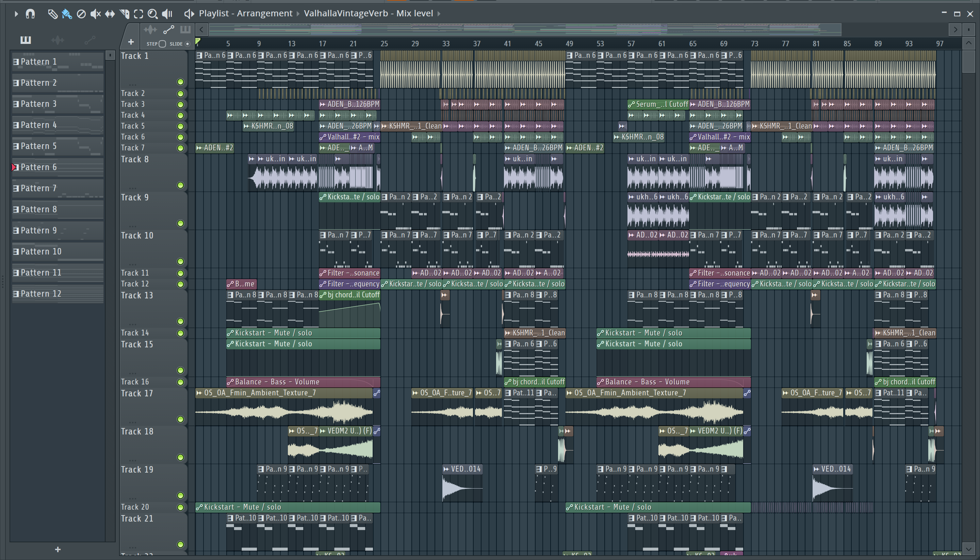Click piano pattern icon above SLIDE
Image resolution: width=980 pixels, height=560 pixels.
185,30
